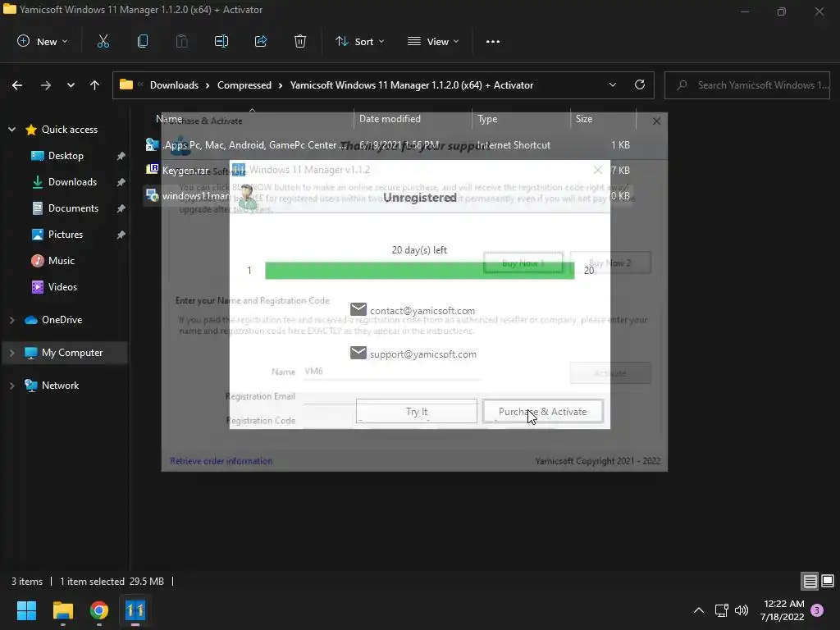
Task: Go forward with the right arrow
Action: tap(46, 85)
